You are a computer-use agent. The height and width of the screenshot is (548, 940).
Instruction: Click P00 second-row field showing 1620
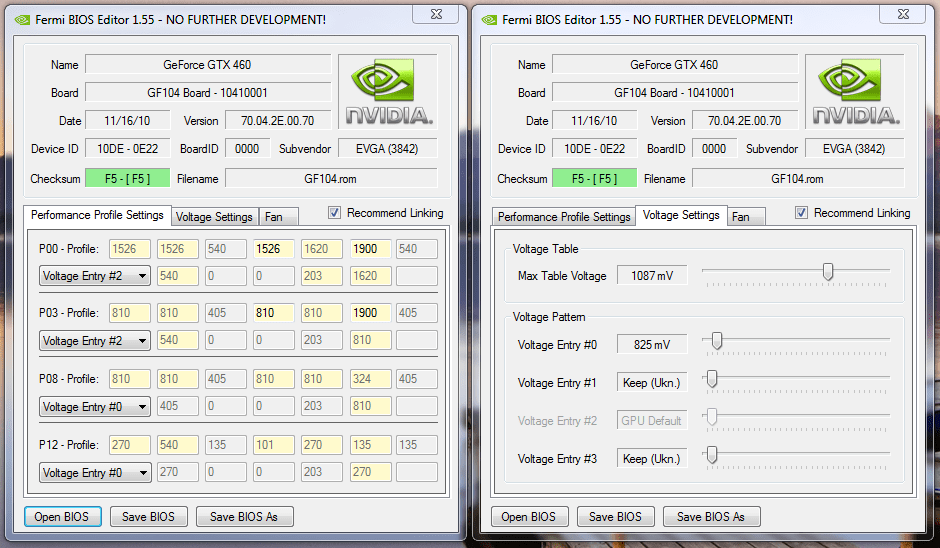[370, 276]
